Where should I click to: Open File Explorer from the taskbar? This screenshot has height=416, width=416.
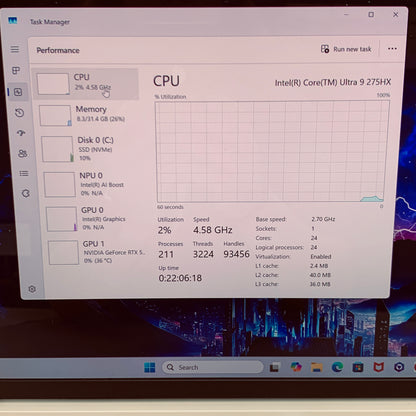click(x=316, y=367)
